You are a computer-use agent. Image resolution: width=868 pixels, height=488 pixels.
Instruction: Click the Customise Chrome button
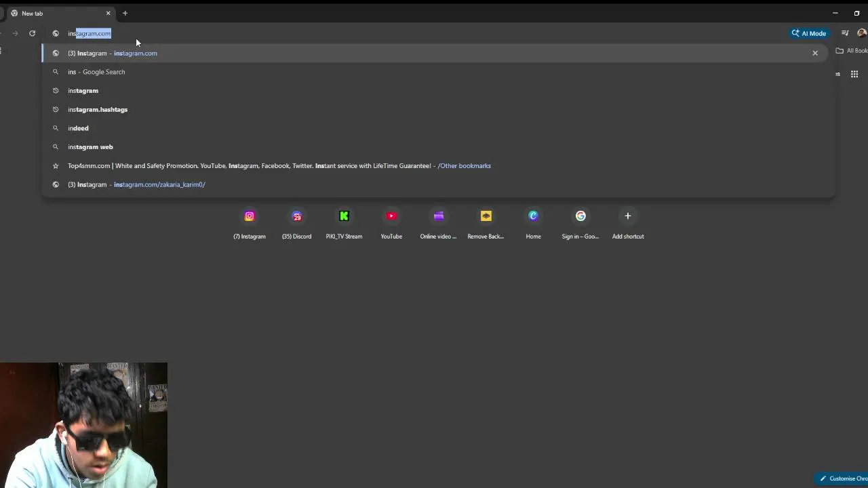click(x=842, y=479)
